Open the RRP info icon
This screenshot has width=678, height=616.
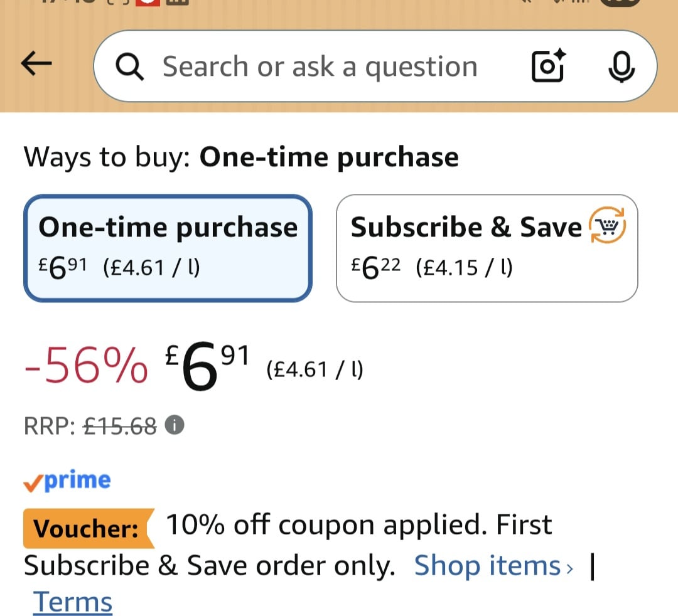tap(175, 427)
